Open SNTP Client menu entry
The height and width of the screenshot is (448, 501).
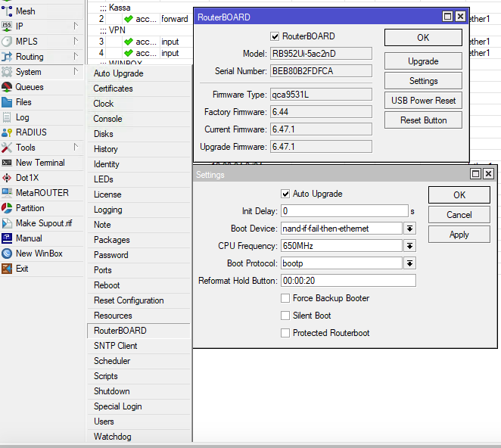(138, 346)
